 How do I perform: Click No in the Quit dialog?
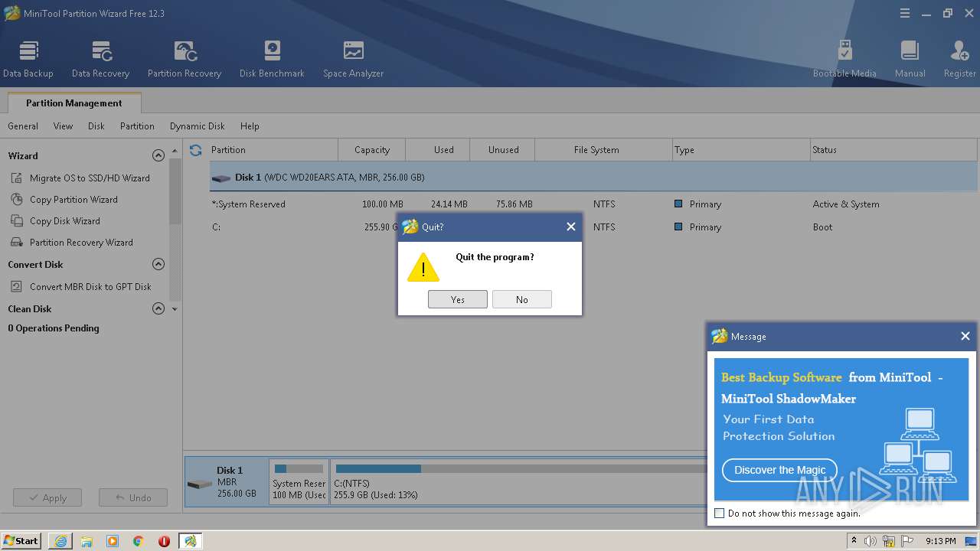[522, 299]
